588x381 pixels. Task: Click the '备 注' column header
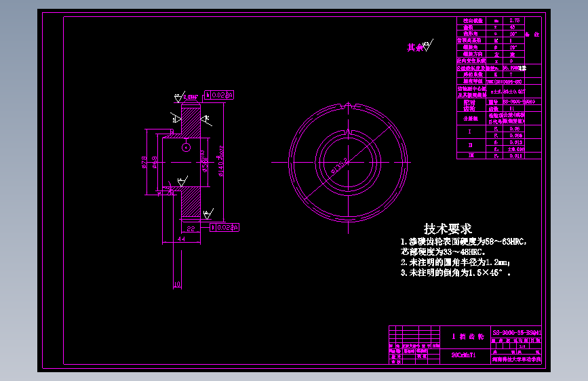(532, 35)
